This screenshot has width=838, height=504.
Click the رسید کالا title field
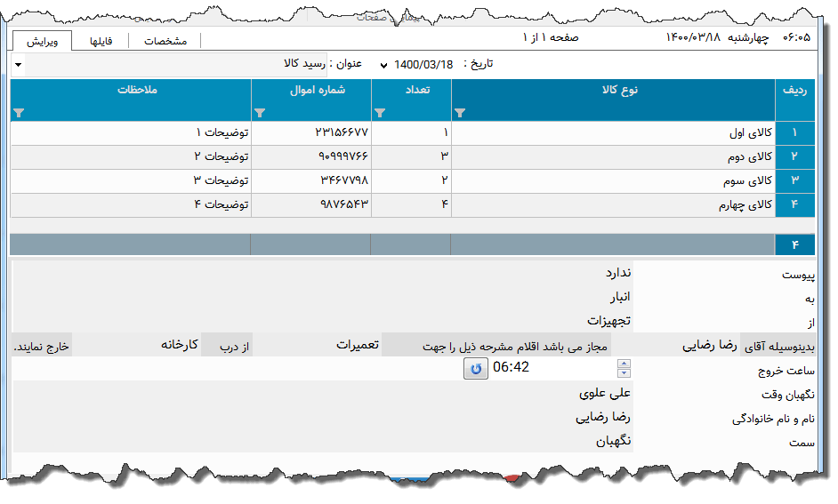click(176, 64)
